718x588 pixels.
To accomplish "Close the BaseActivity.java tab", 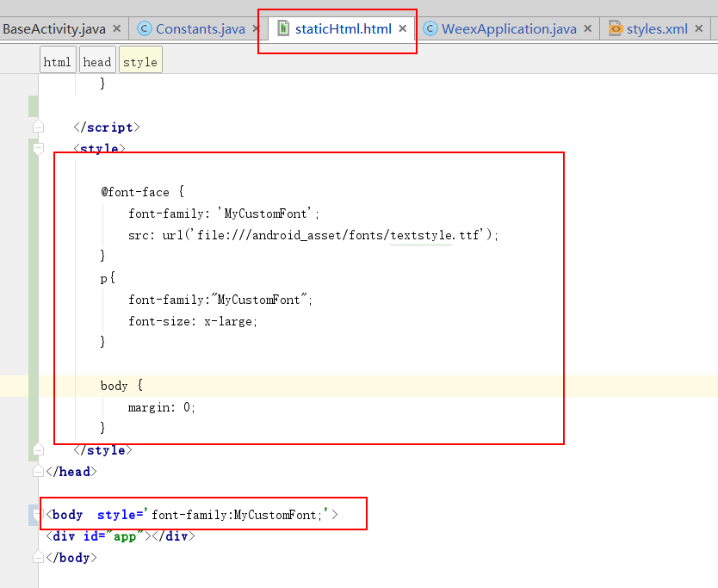I will (117, 29).
